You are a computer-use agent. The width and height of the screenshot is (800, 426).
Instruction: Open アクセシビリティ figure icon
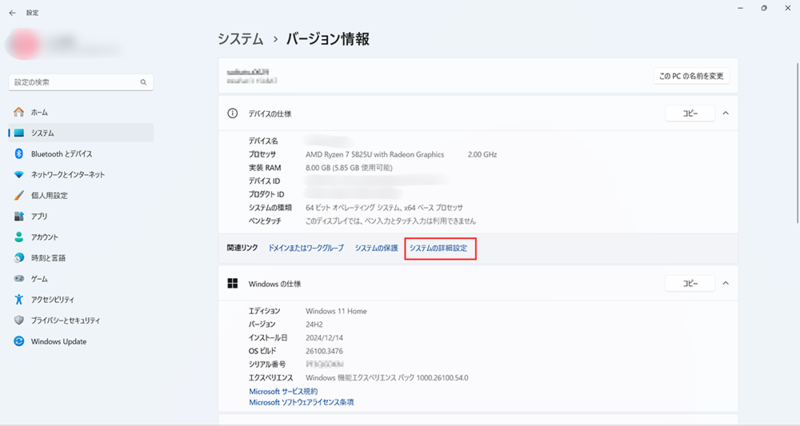pos(19,299)
